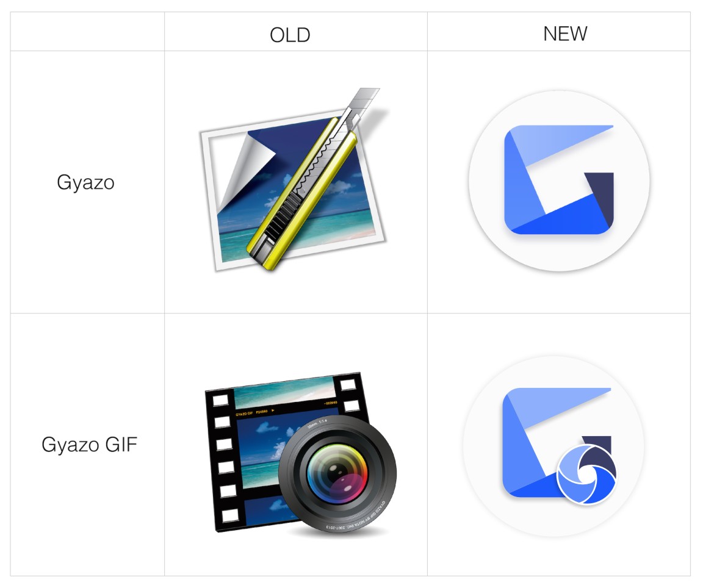Screen dimensions: 703x588
Task: Click the empty top-left table cell
Action: 87,31
